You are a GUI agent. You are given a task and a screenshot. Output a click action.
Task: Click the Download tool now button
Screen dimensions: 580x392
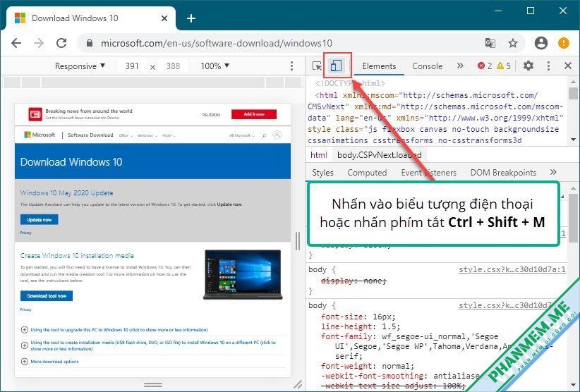(47, 295)
